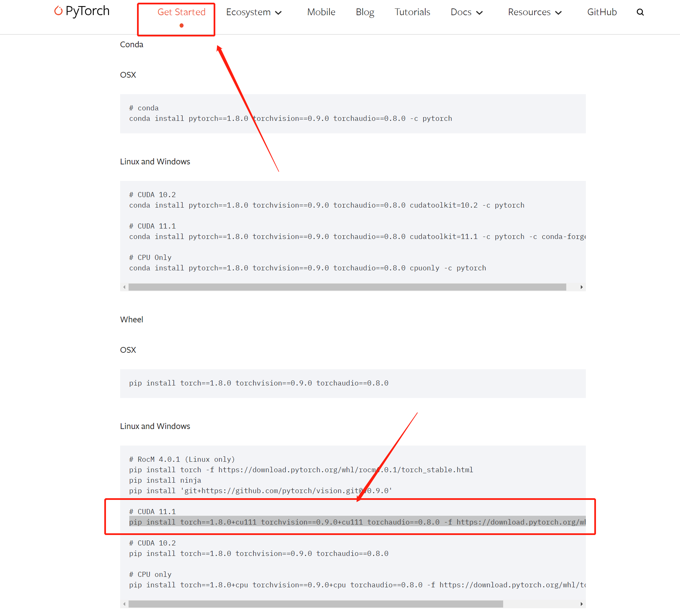Click the right arrow of the Conda code scrollbar
The height and width of the screenshot is (616, 680).
click(581, 287)
